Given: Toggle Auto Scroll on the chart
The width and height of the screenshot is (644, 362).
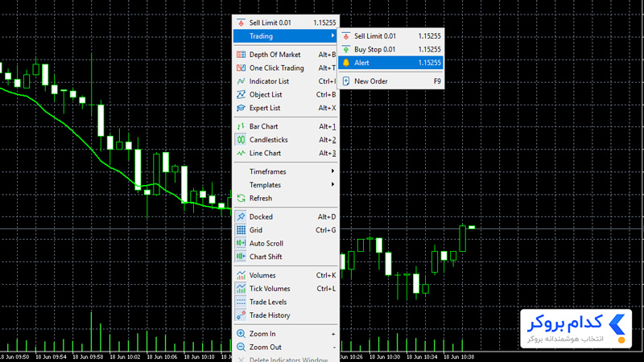Looking at the screenshot, I should [286, 244].
